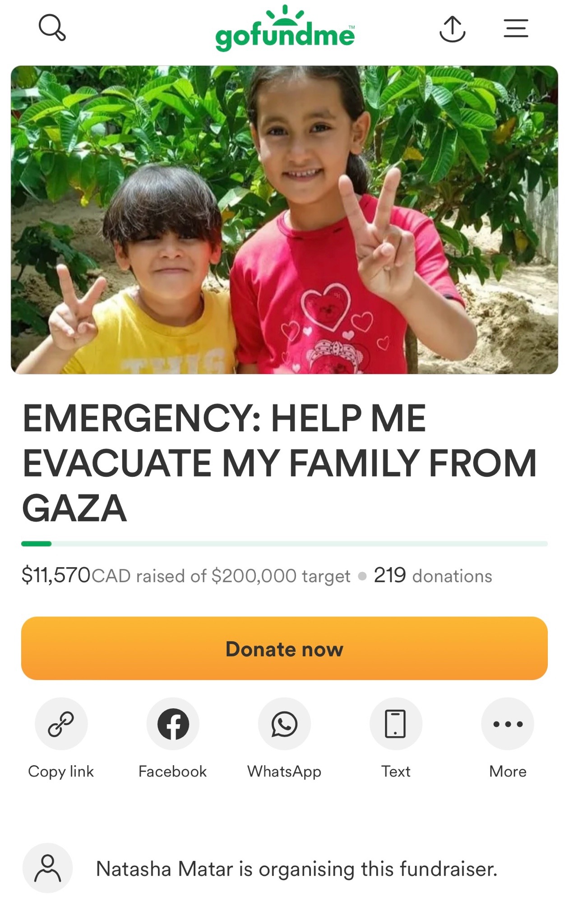The height and width of the screenshot is (924, 569).
Task: Go to home via gofundme logo
Action: (x=285, y=28)
